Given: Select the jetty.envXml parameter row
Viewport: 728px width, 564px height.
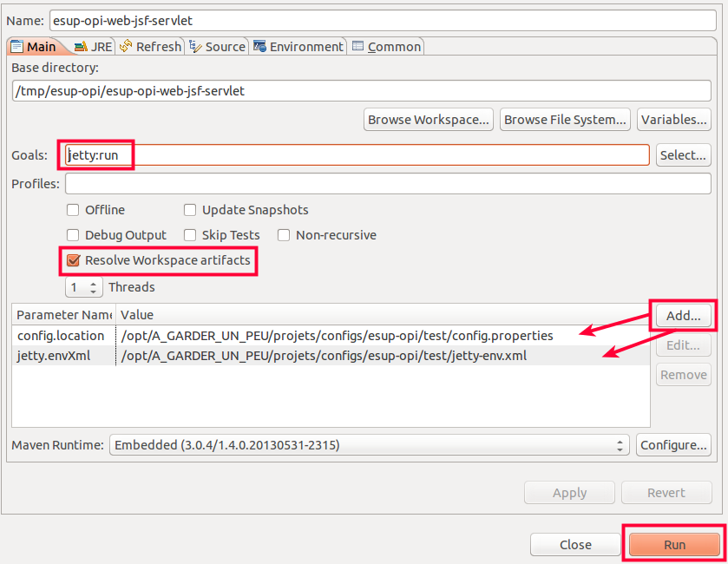Looking at the screenshot, I should [x=330, y=356].
